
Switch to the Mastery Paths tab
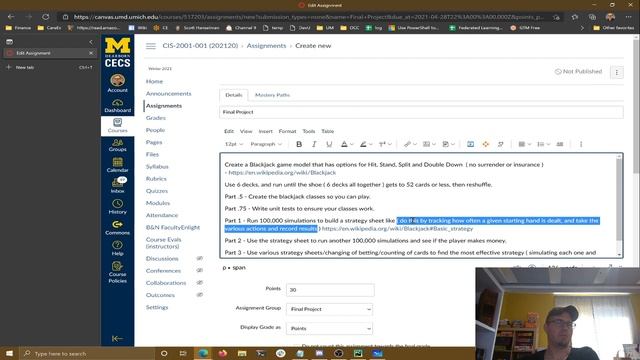pyautogui.click(x=272, y=95)
